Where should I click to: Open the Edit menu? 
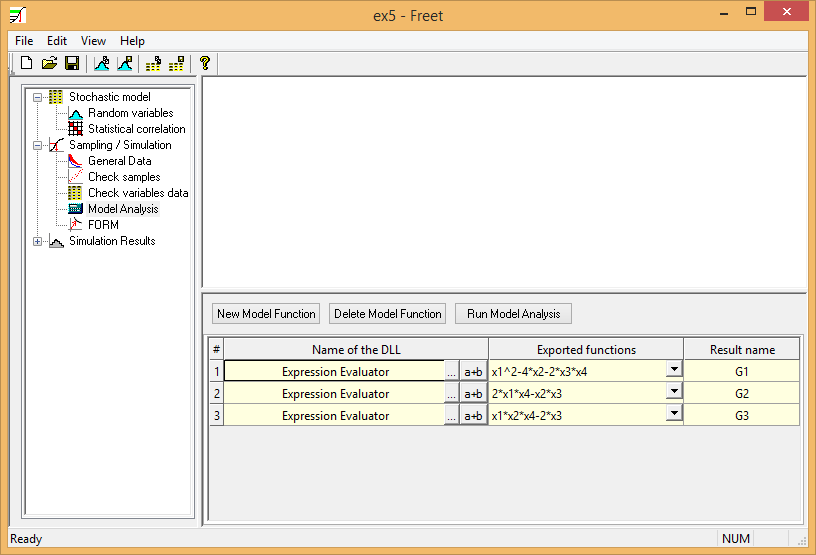57,41
